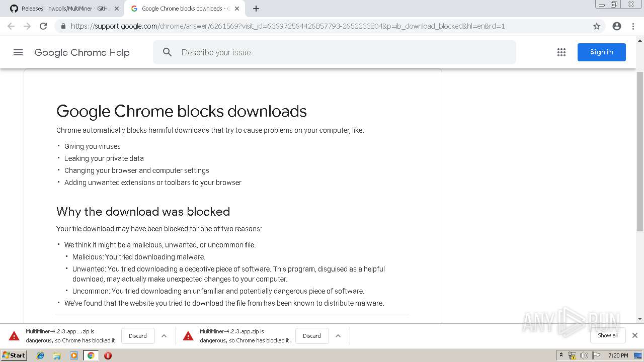Discard the second MultiMiner-4.2.3.app.zip download
This screenshot has height=362, width=644.
tap(311, 336)
